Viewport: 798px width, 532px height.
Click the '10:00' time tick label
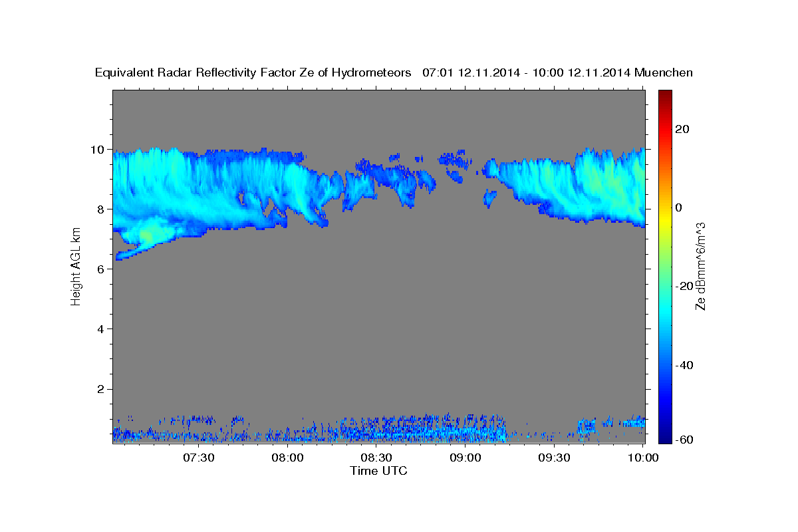[x=643, y=458]
